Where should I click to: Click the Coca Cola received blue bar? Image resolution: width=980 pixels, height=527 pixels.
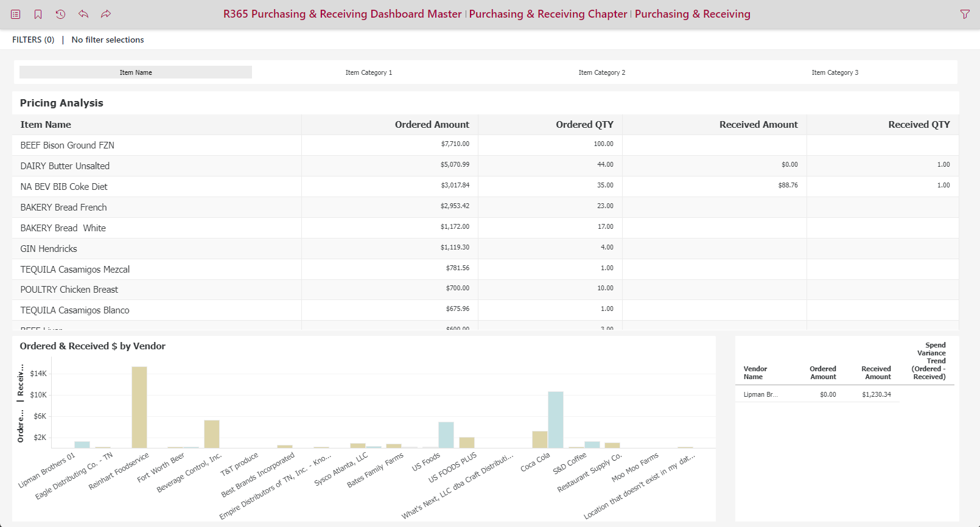coord(556,420)
